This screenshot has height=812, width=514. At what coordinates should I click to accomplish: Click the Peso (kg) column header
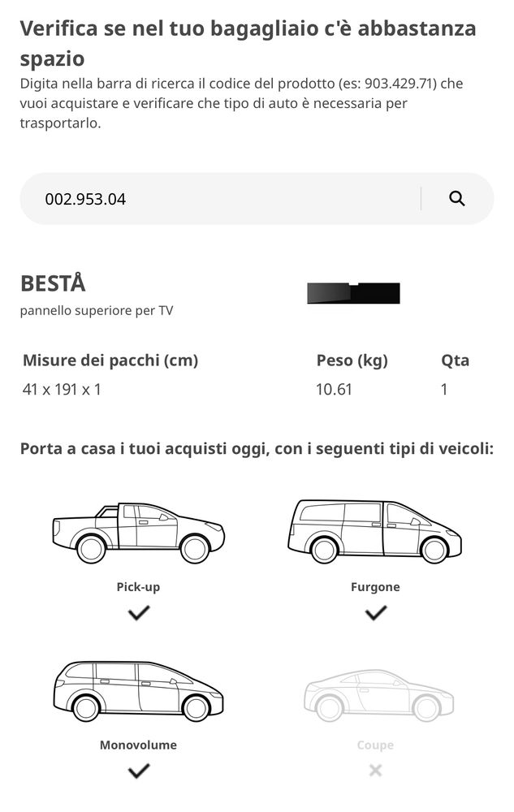pos(352,361)
